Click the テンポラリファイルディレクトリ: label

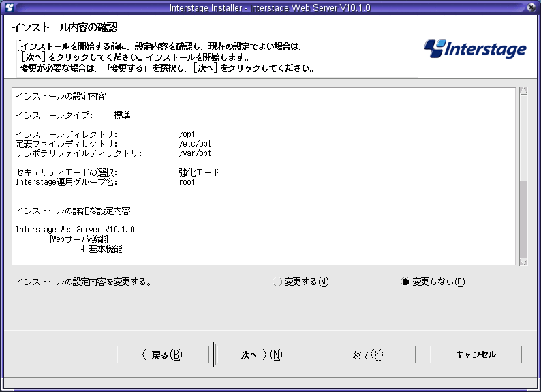[x=79, y=153]
